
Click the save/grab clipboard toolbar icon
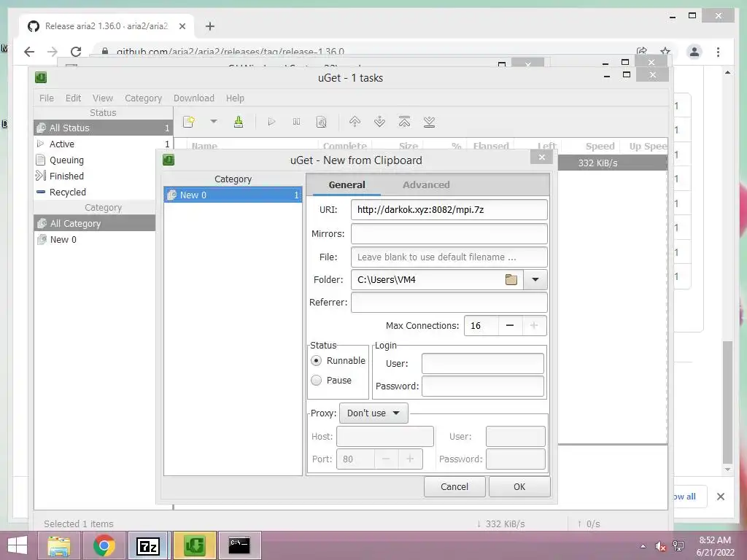pos(239,122)
